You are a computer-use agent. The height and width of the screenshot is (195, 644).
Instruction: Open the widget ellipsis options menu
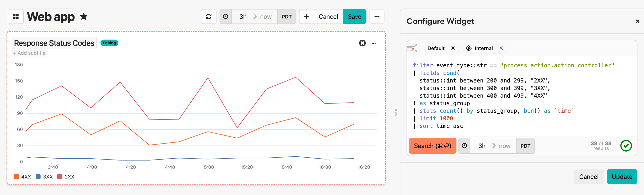coord(374,44)
